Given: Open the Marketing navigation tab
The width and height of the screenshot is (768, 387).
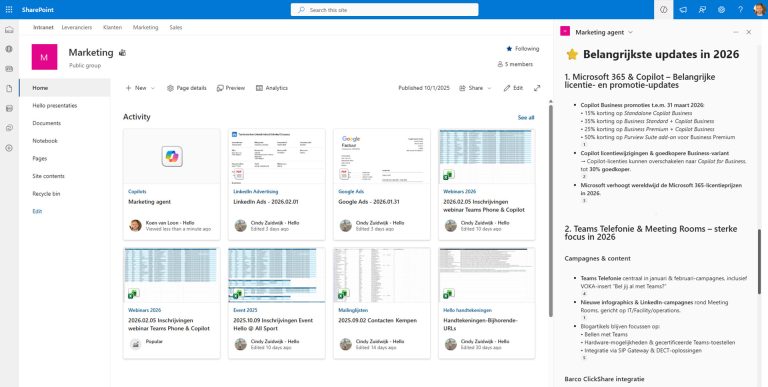Looking at the screenshot, I should (145, 27).
